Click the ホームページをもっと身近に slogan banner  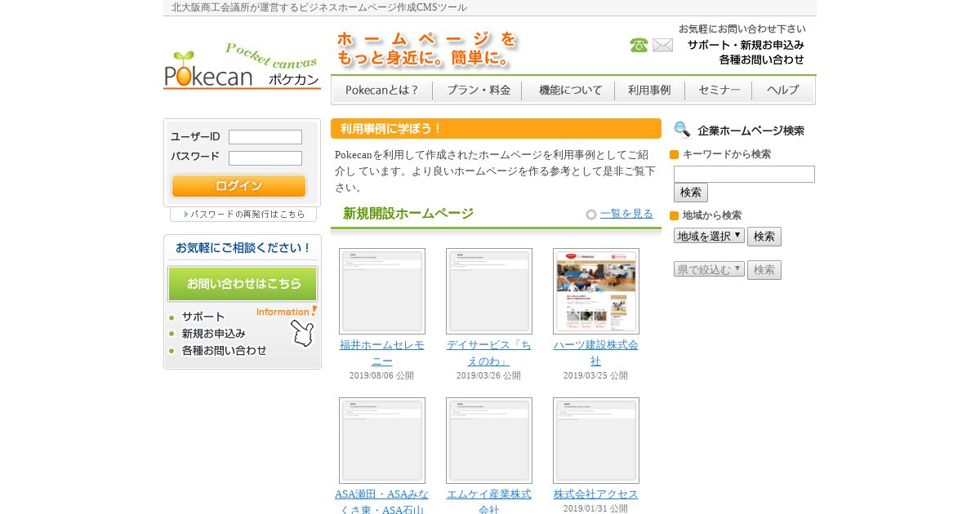click(427, 49)
